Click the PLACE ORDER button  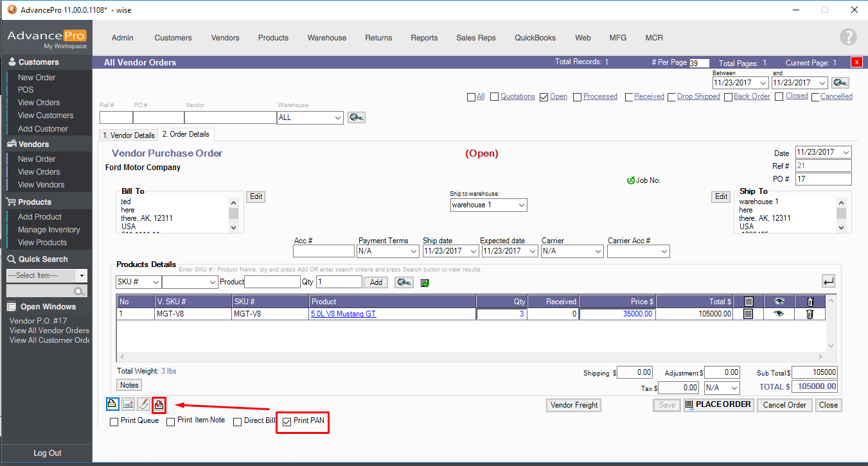click(718, 405)
